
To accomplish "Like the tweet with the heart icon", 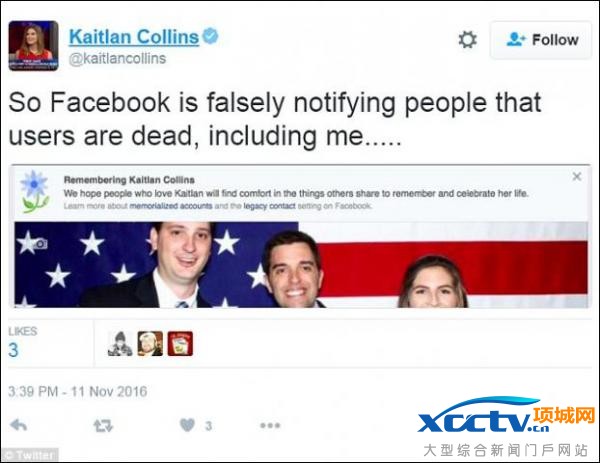I will click(x=188, y=425).
